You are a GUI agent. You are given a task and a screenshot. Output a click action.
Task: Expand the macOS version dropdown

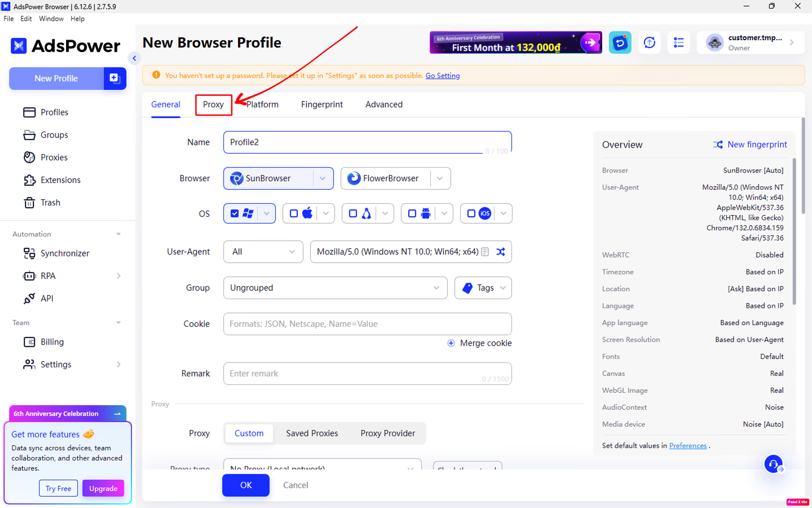coord(326,213)
